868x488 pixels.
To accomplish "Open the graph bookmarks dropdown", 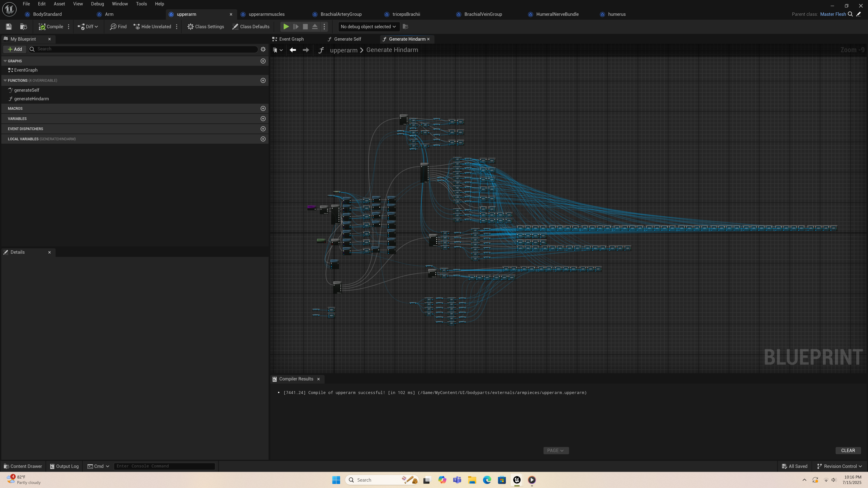I will click(x=278, y=50).
